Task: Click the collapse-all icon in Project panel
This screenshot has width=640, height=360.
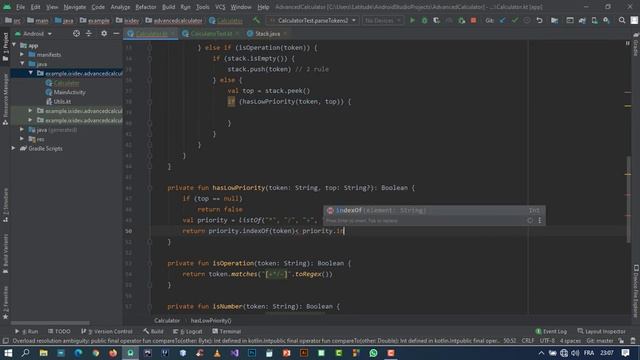Action: (x=89, y=33)
